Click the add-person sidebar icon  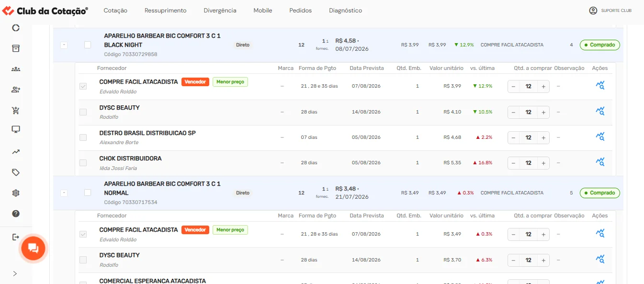pos(16,90)
